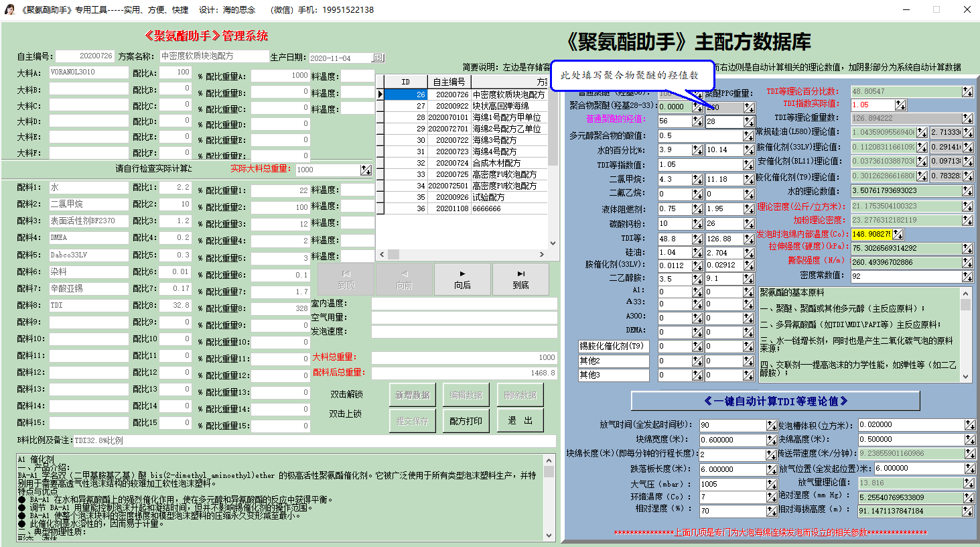Click the spin icon for TDI等理论百分比数 48.80547
980x547 pixels.
click(967, 91)
